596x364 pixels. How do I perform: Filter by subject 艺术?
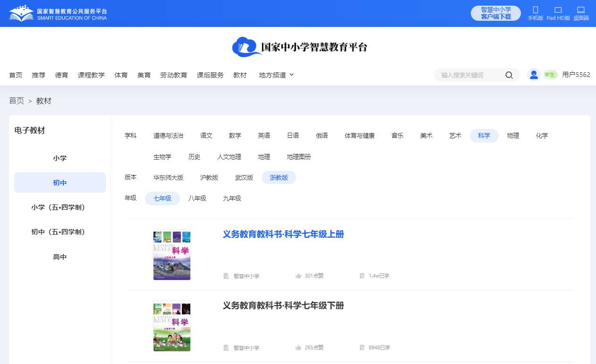click(x=455, y=135)
